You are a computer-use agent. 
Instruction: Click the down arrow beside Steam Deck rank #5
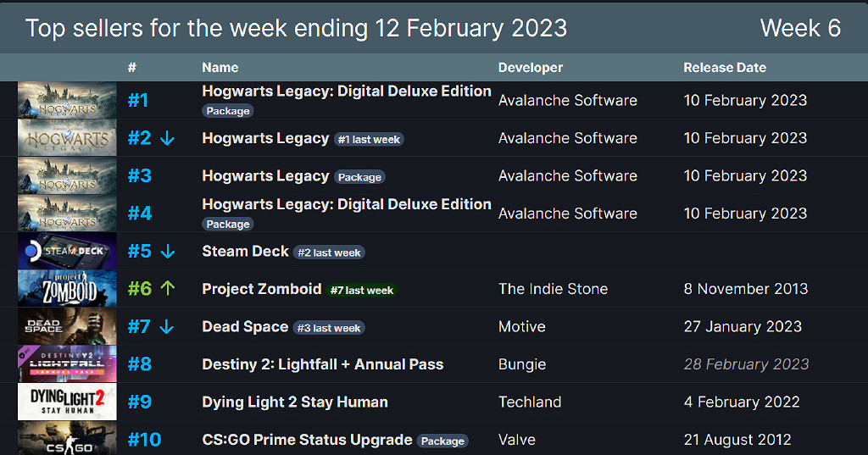coord(167,252)
